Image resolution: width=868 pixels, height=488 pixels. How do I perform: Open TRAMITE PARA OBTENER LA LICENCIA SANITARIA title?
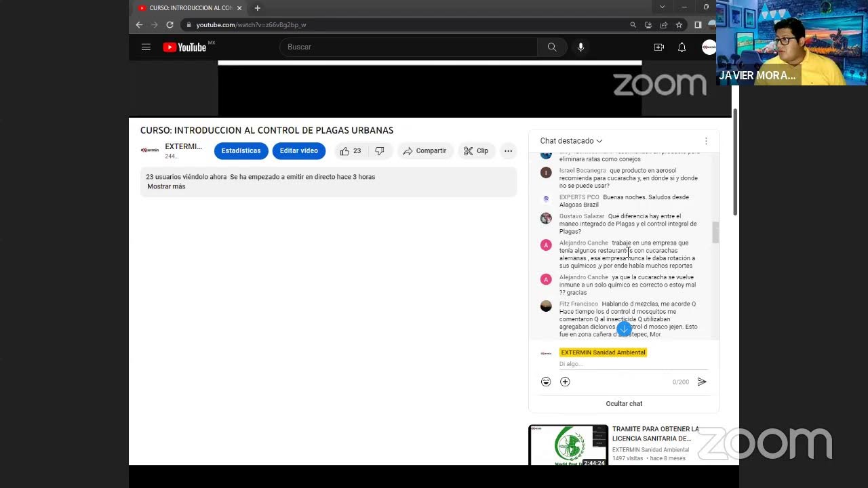[x=656, y=434]
